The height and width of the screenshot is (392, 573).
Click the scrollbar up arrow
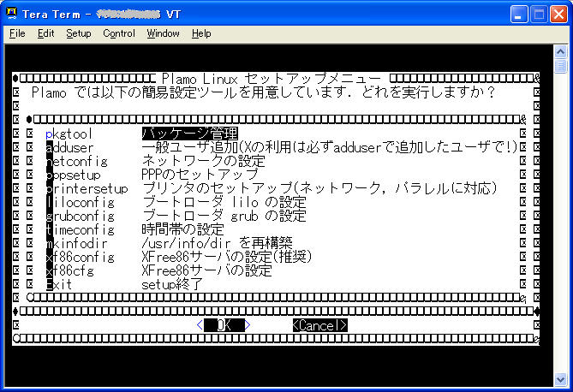point(560,51)
